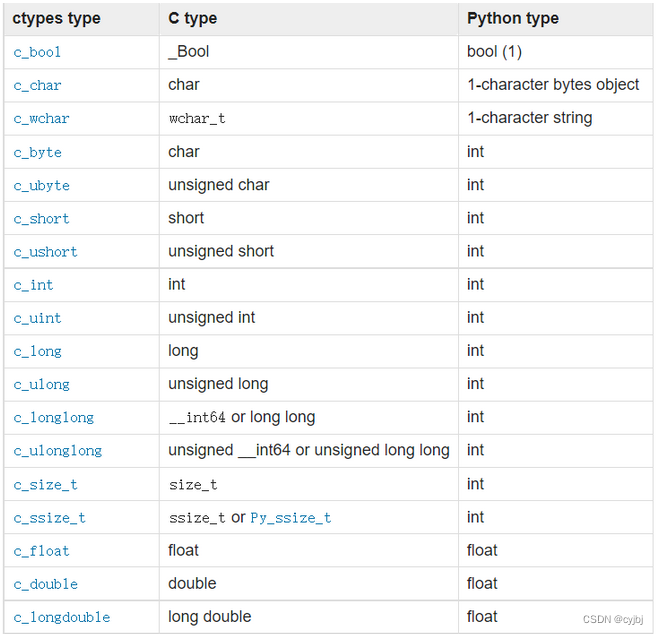Open the c_long link
The image size is (658, 634).
point(37,352)
